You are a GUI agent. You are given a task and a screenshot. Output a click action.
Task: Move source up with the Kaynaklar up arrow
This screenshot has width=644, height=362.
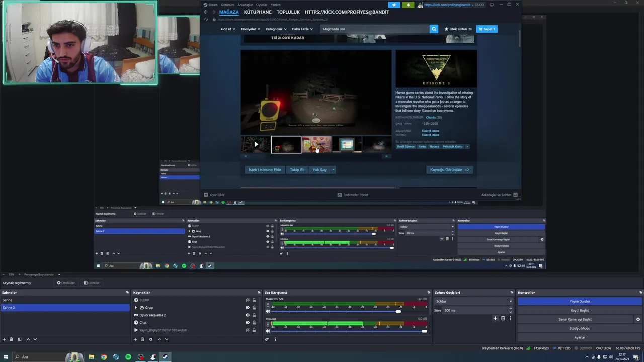[159, 339]
